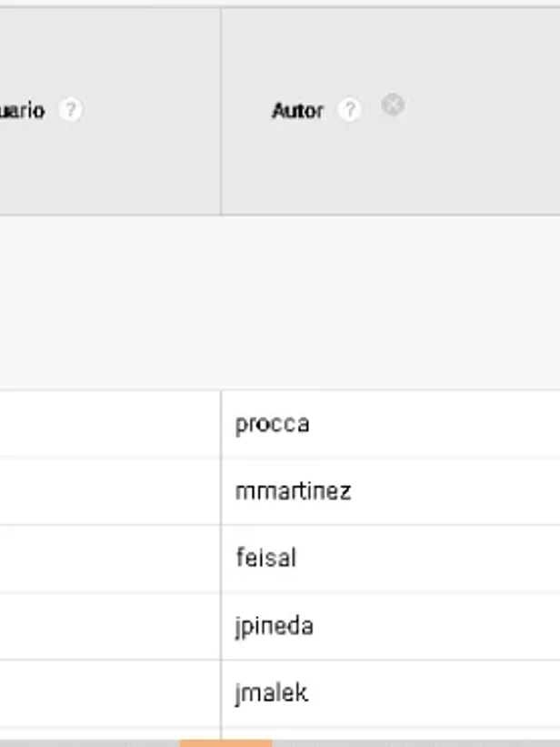Select the jmalek author cell
This screenshot has width=560, height=747.
point(271,693)
